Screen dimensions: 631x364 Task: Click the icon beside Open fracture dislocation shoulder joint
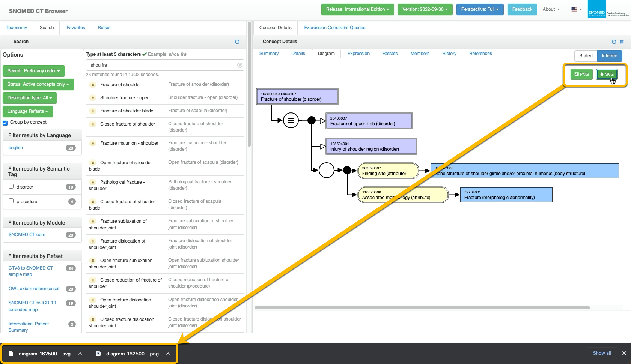pos(93,300)
